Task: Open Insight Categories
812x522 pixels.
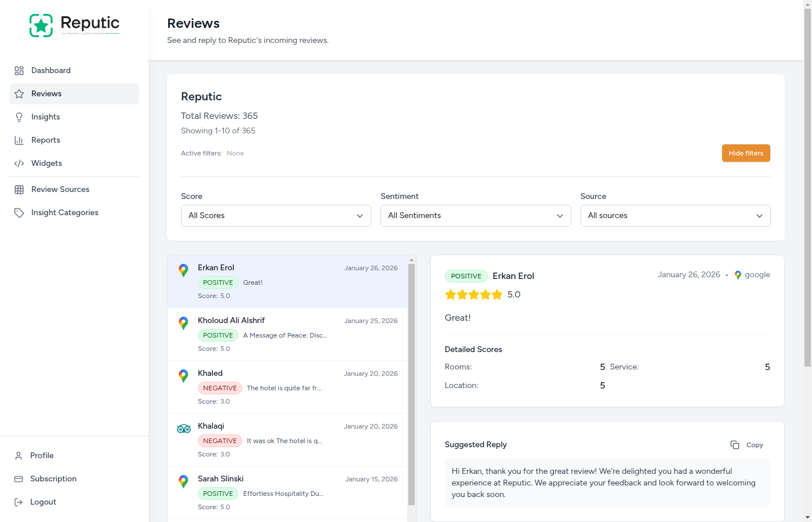Action: click(64, 212)
